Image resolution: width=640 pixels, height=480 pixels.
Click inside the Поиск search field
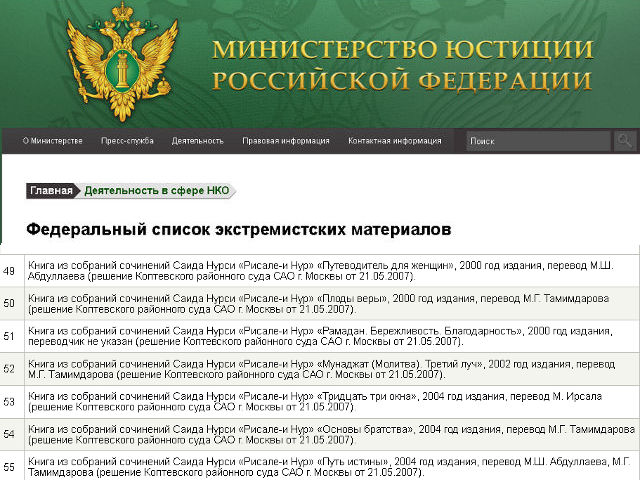pyautogui.click(x=537, y=142)
